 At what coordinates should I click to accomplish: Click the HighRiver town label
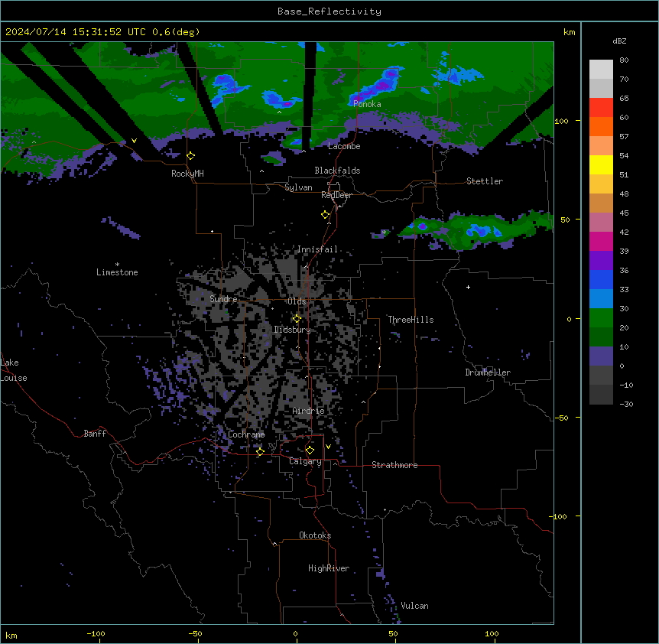(329, 568)
